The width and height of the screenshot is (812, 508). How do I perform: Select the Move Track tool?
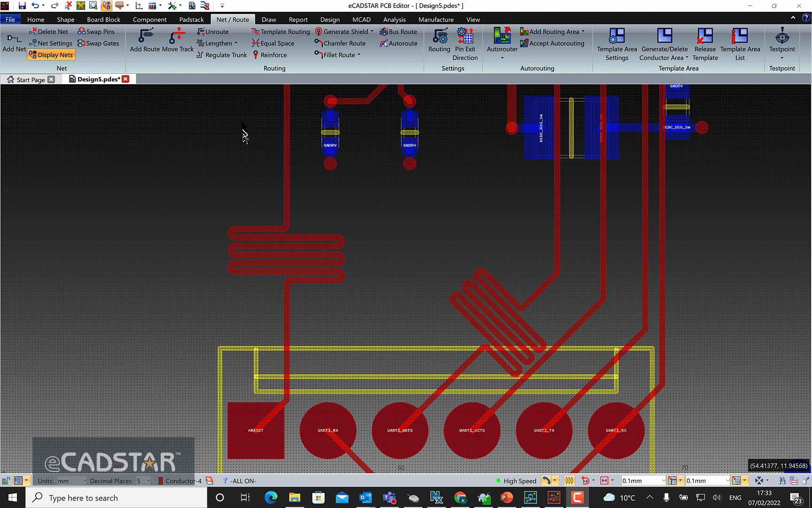[x=178, y=40]
